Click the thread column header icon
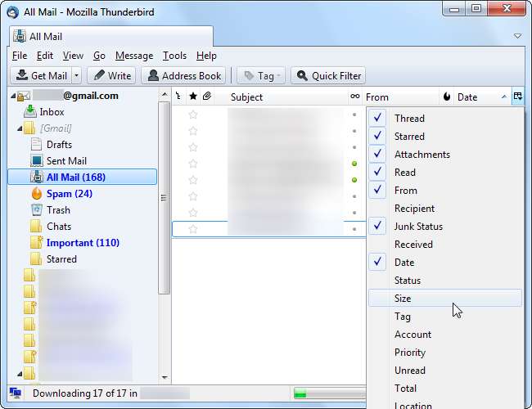 (x=178, y=97)
